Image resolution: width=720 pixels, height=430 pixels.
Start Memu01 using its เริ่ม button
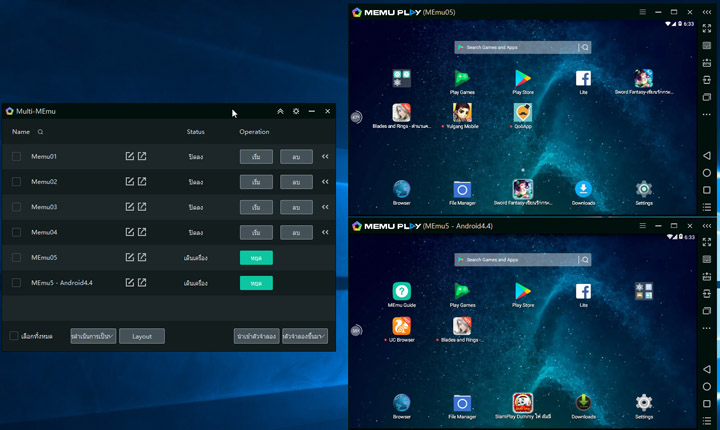256,157
